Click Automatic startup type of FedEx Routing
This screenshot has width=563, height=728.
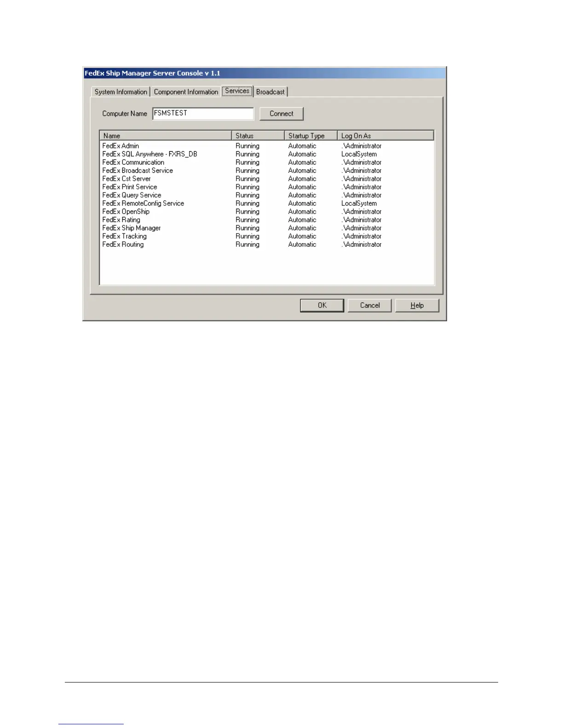coord(302,245)
